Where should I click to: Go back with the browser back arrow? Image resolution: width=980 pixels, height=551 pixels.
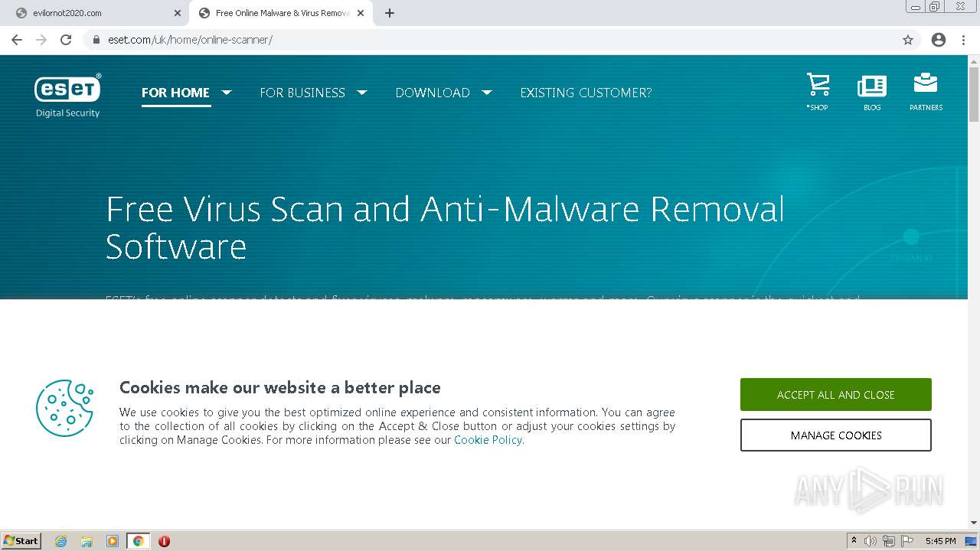pyautogui.click(x=17, y=40)
